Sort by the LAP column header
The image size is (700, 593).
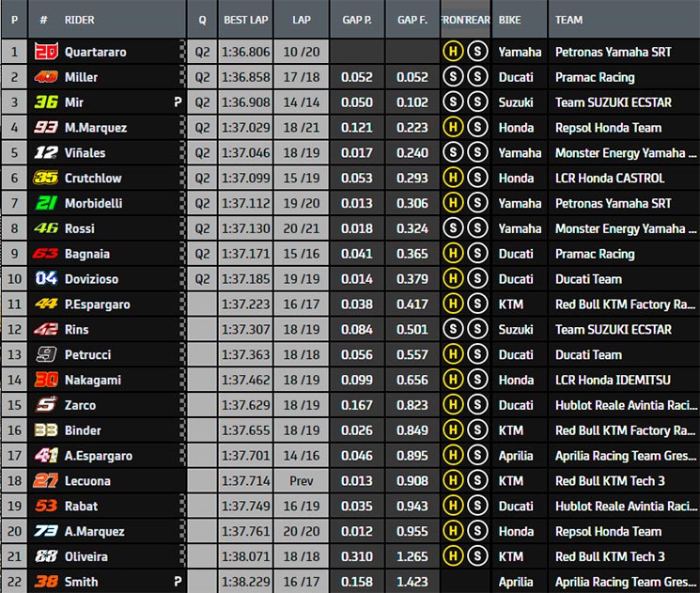[x=302, y=20]
